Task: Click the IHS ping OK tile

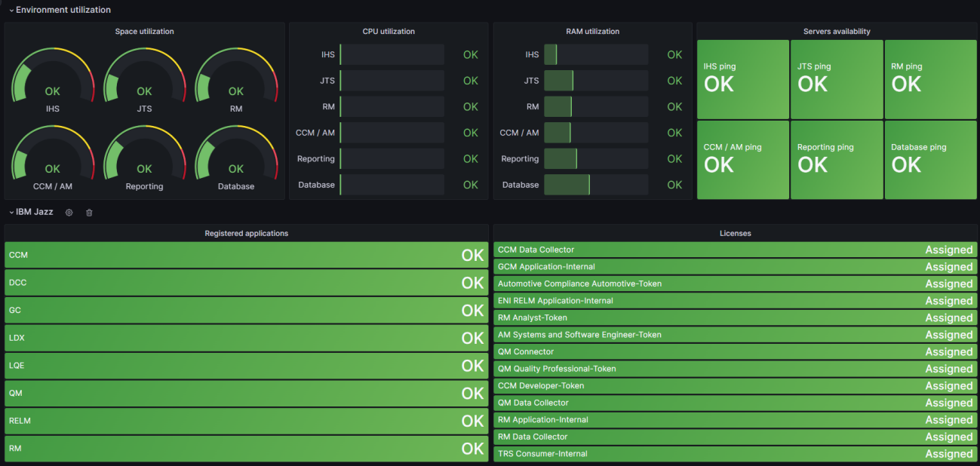Action: point(742,79)
